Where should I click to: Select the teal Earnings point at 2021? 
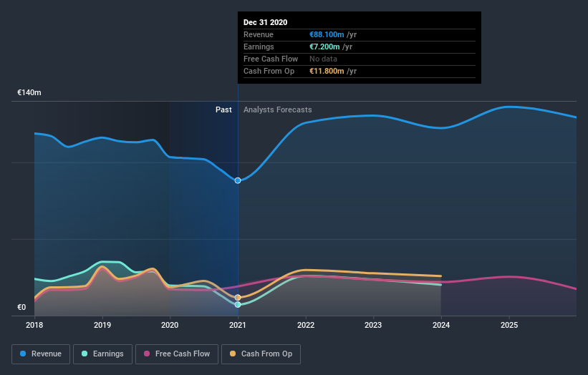coord(238,305)
